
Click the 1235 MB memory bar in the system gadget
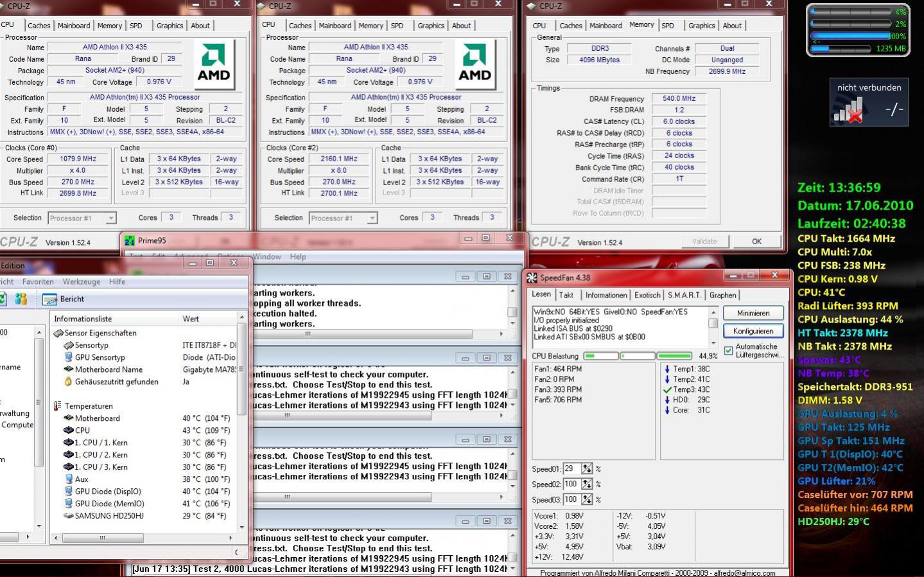pyautogui.click(x=840, y=49)
